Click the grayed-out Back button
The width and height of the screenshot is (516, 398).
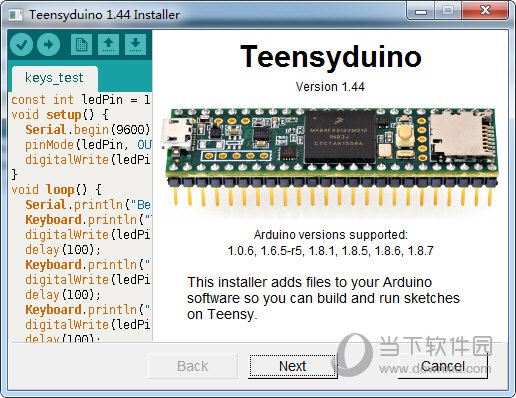click(x=193, y=366)
